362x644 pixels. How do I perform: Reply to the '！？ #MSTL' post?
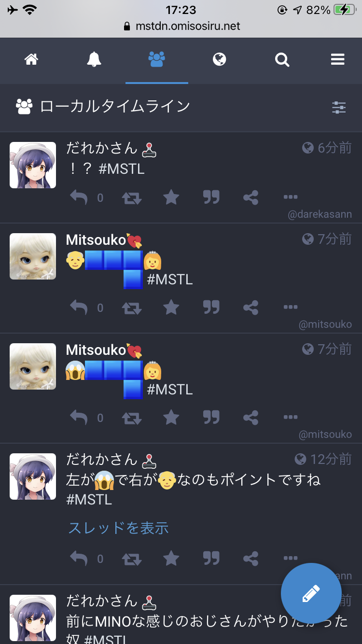pyautogui.click(x=79, y=197)
